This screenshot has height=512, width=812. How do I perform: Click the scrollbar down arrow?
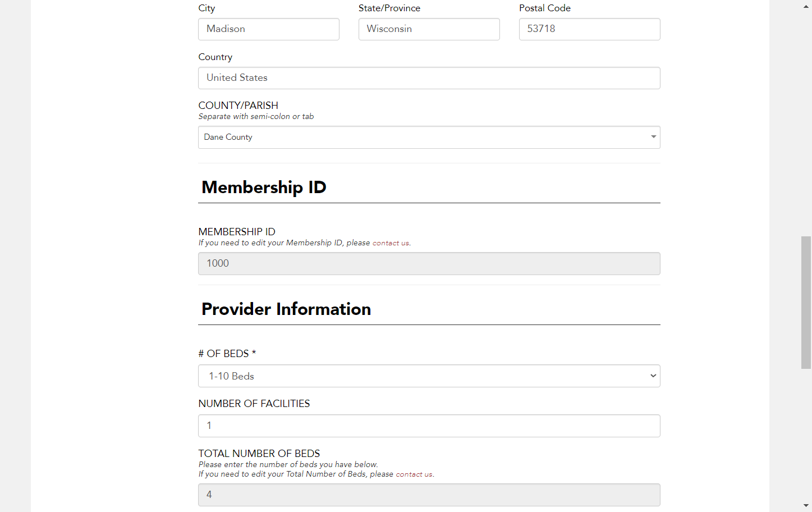point(806,506)
